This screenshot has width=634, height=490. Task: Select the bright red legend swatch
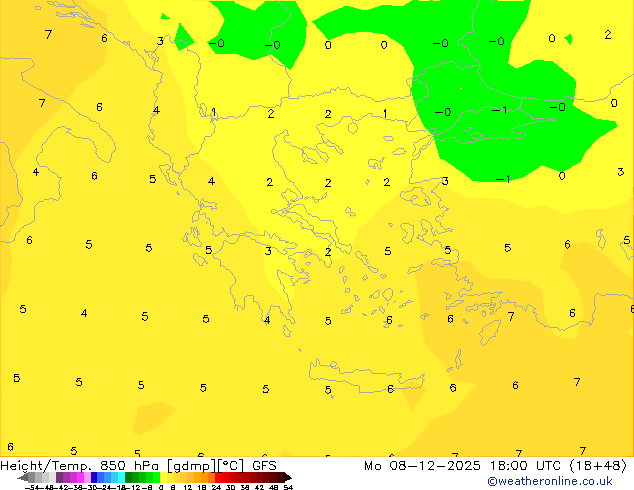pos(218,477)
